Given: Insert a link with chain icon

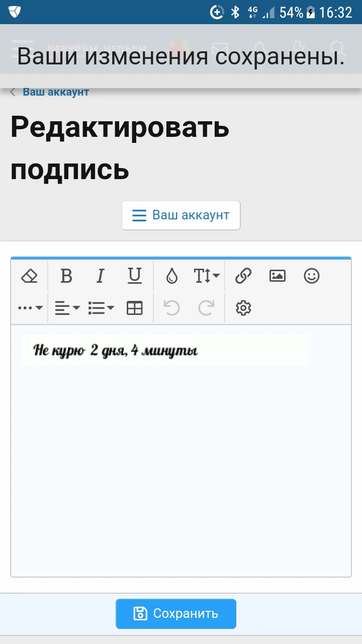Looking at the screenshot, I should click(243, 276).
